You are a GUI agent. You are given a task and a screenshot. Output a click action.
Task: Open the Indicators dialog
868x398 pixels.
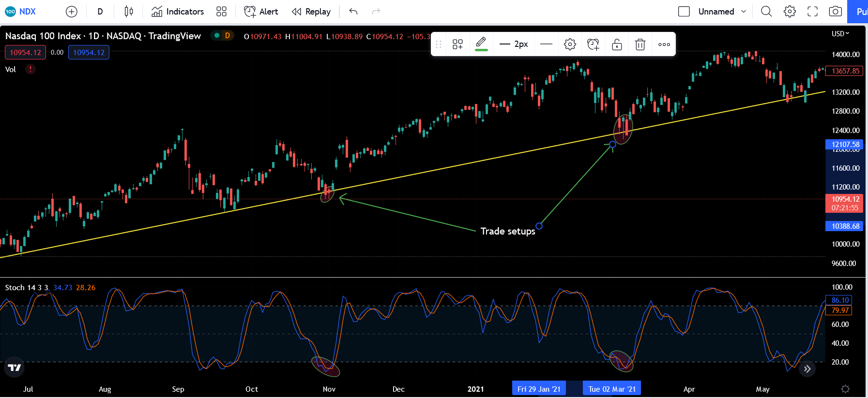point(178,12)
